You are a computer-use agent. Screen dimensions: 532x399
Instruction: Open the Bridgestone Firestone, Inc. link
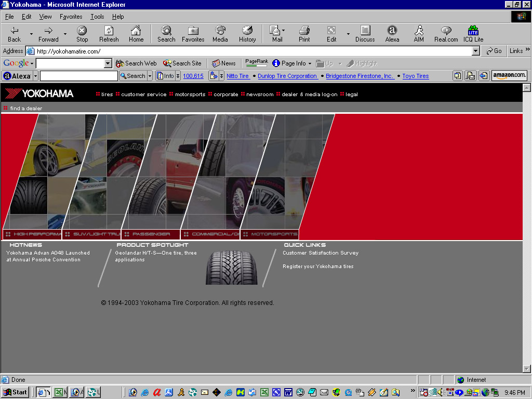point(360,76)
